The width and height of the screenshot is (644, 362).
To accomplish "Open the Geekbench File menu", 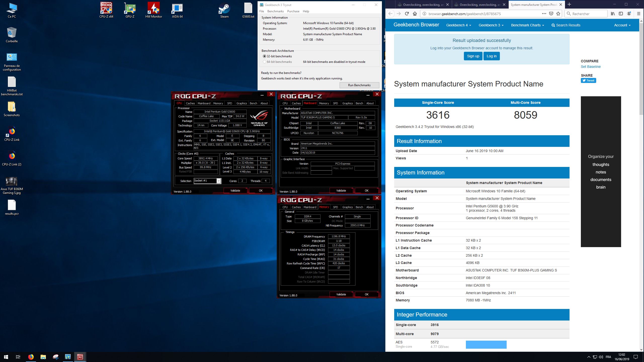I will [x=262, y=11].
